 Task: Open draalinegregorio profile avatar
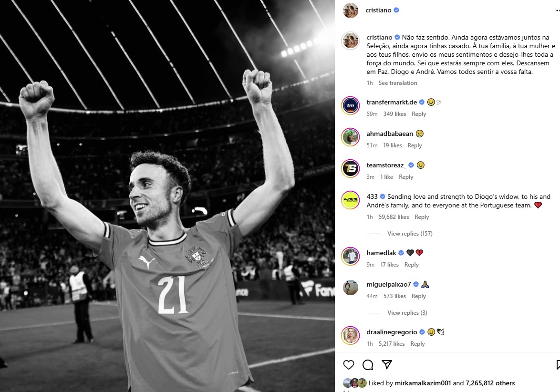pos(350,335)
